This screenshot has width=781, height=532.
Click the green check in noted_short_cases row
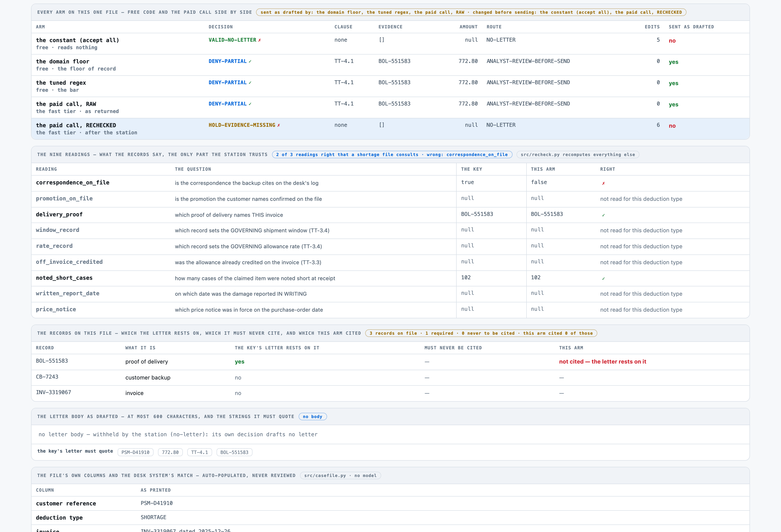[603, 279]
